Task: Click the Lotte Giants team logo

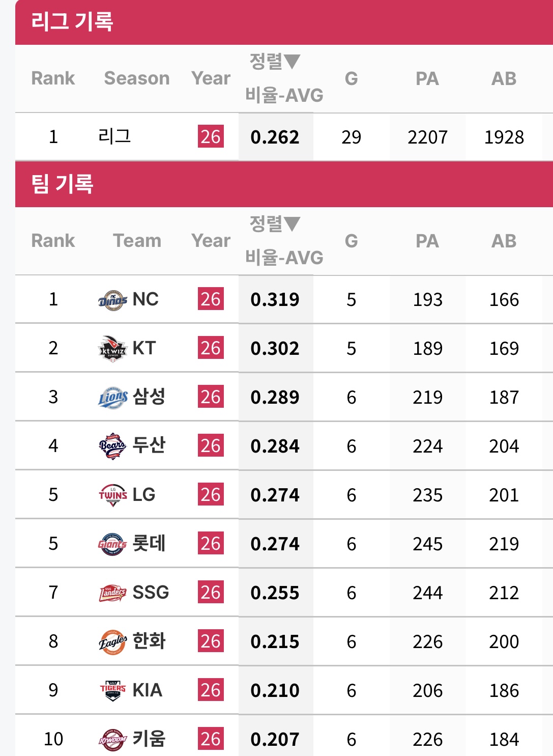Action: click(x=112, y=544)
